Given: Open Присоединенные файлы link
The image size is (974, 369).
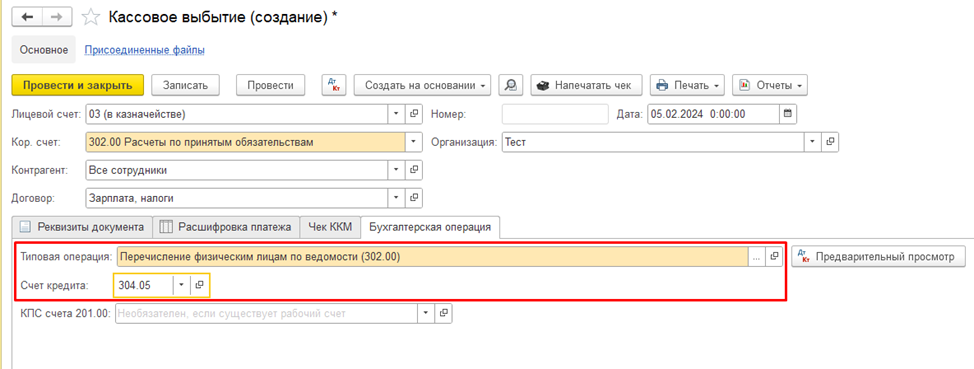Looking at the screenshot, I should 145,50.
